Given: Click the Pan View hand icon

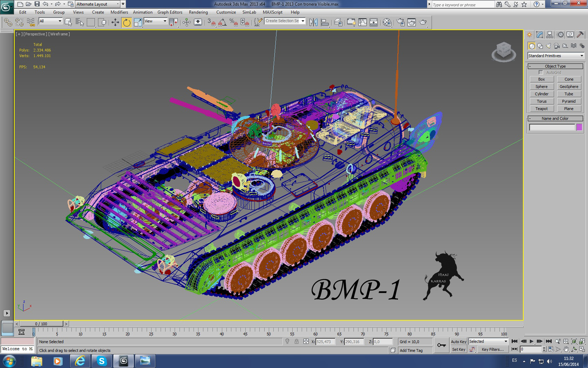Looking at the screenshot, I should [565, 350].
